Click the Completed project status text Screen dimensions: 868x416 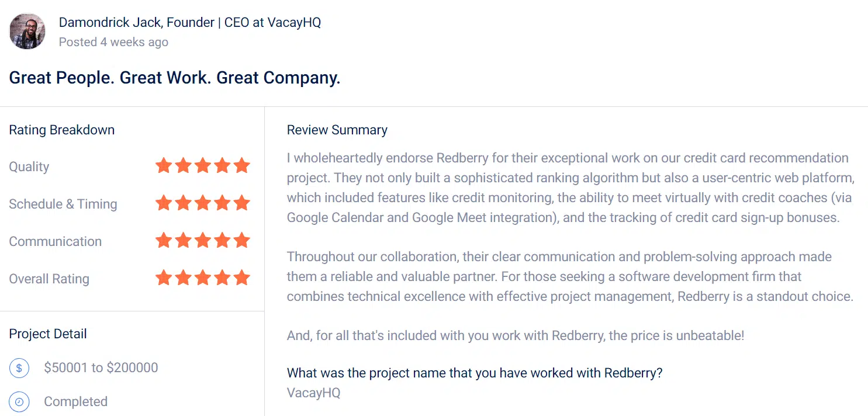point(76,401)
